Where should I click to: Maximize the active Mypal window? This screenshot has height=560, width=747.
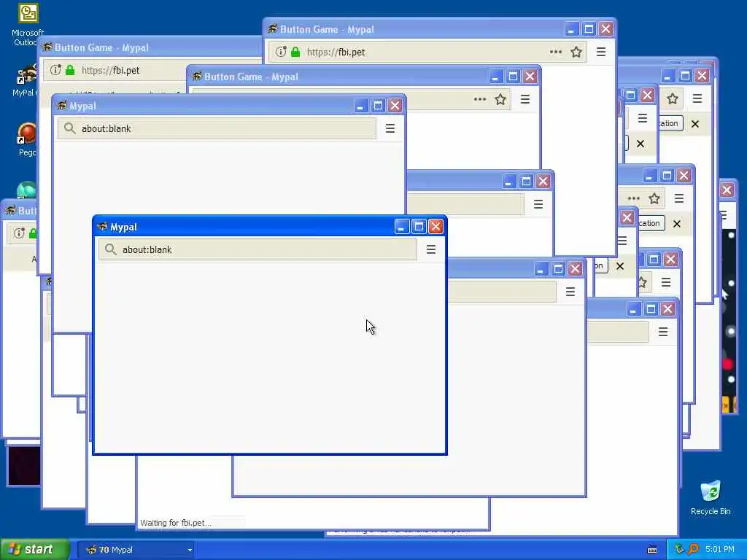[419, 227]
